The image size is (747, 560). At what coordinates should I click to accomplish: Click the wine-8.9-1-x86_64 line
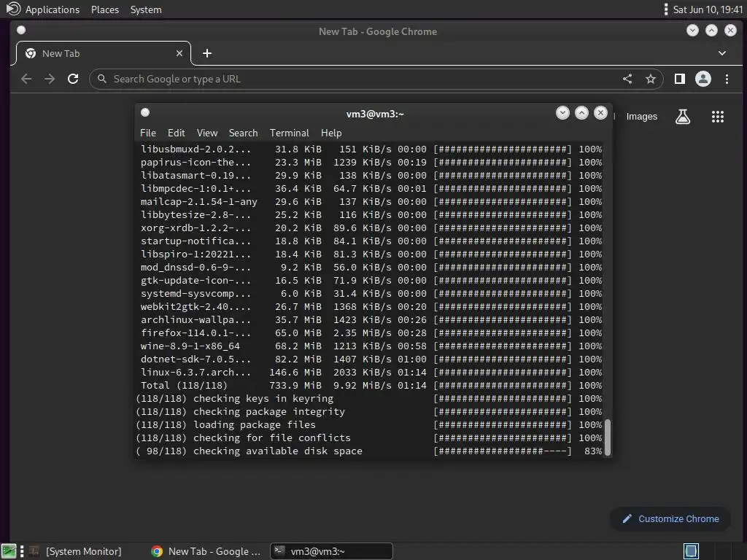(371, 346)
